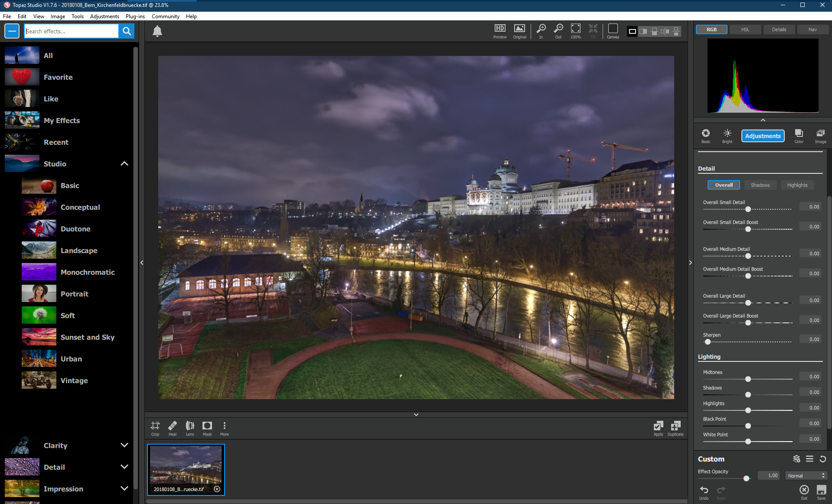Click the Search effects input field
The height and width of the screenshot is (504, 832).
point(71,31)
